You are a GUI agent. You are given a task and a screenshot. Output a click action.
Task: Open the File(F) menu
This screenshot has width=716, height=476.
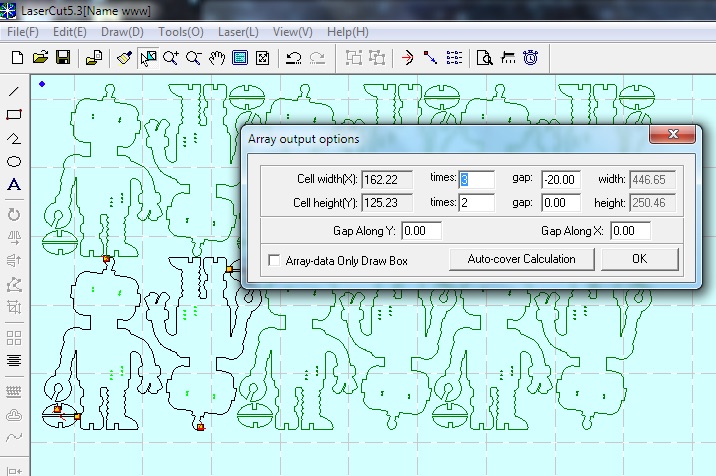tap(23, 32)
